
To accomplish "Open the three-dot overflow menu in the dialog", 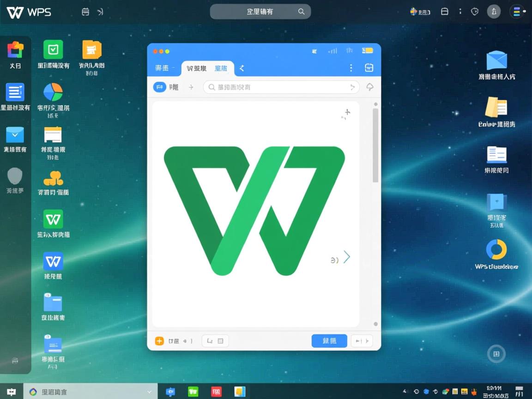I will click(351, 67).
